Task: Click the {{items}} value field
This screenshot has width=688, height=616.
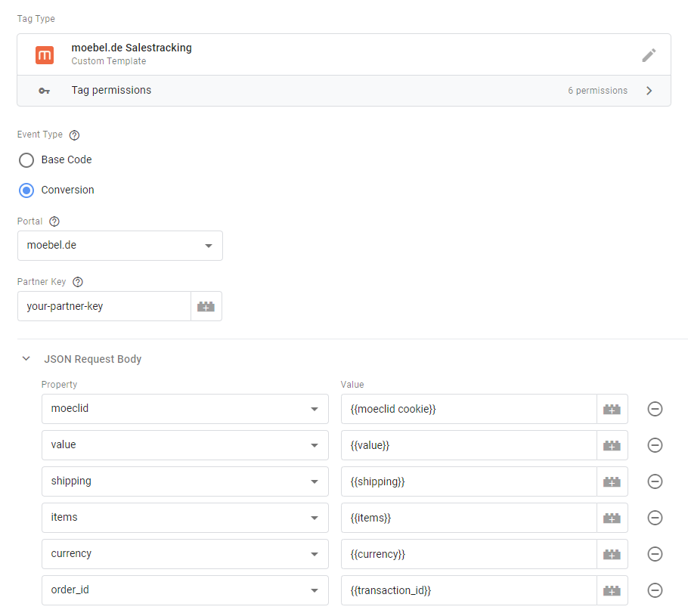Action: pos(469,518)
